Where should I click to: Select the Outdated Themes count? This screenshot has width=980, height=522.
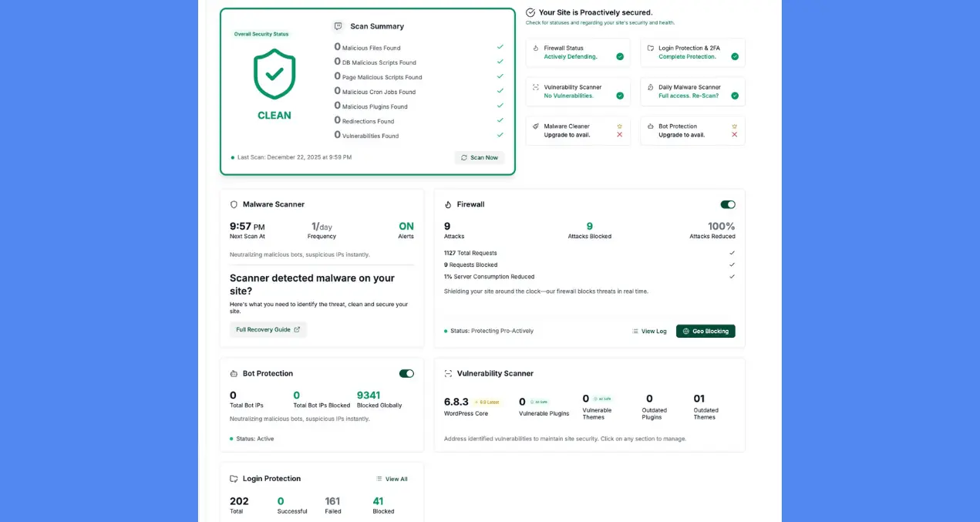pyautogui.click(x=699, y=399)
